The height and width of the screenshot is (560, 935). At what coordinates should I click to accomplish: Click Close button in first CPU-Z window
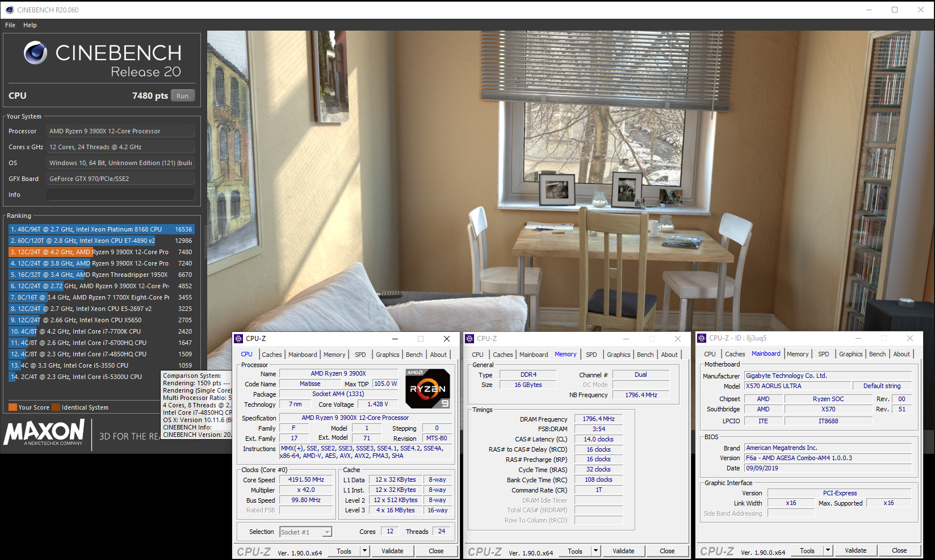tap(436, 551)
